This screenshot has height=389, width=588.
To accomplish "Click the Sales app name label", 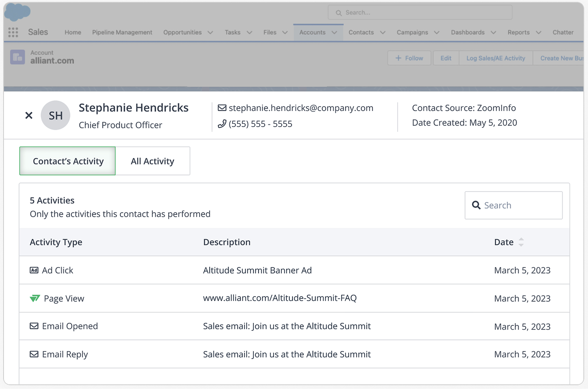I will [x=38, y=32].
